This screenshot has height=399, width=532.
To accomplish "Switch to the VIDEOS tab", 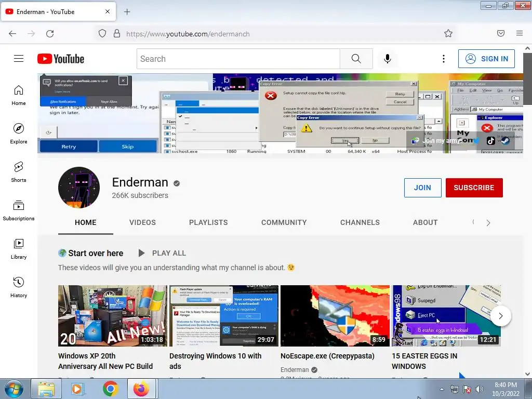I will [x=142, y=222].
